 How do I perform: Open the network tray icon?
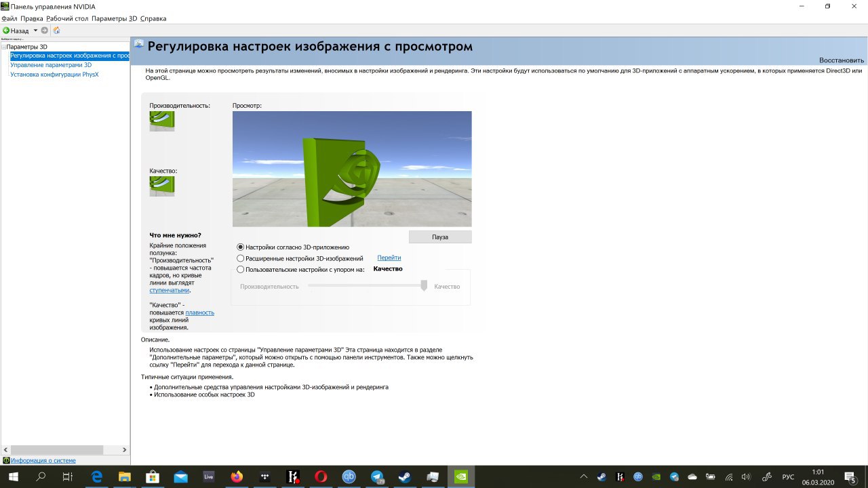tap(728, 477)
